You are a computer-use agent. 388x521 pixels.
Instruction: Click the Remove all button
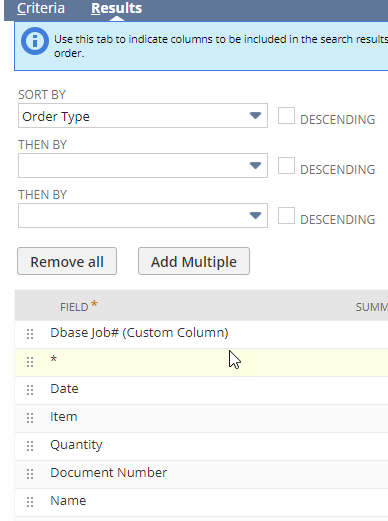(67, 261)
